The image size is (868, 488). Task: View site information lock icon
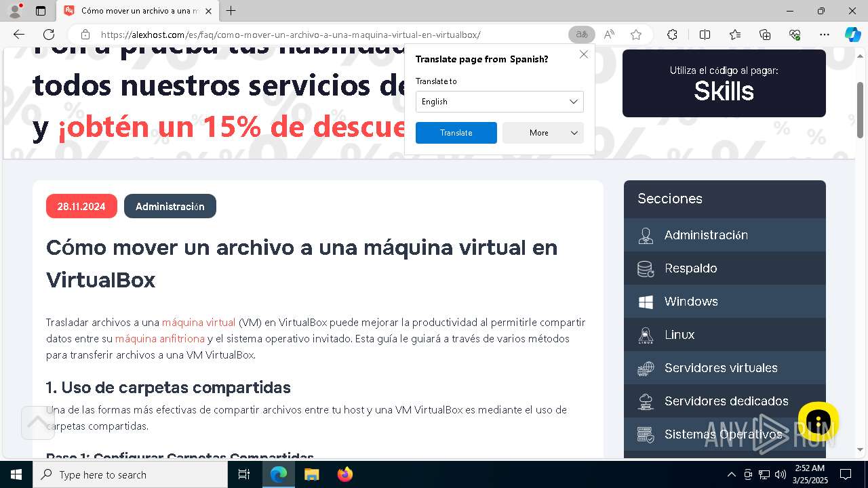click(x=85, y=35)
